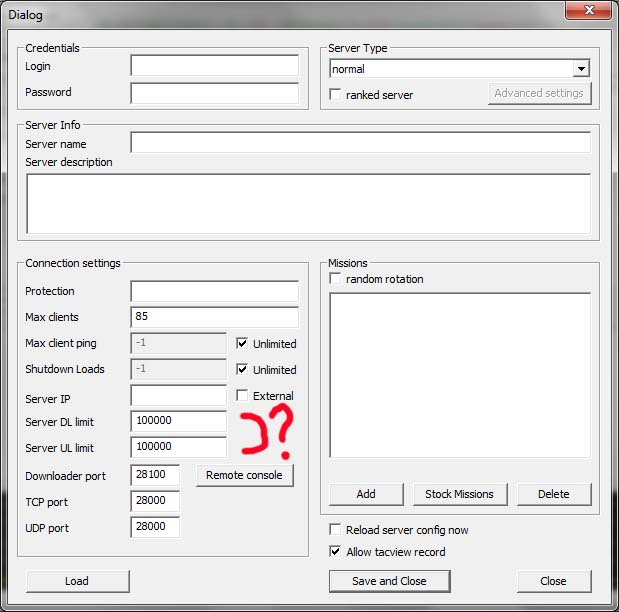Click the UDP port field
This screenshot has height=612, width=619.
point(155,527)
